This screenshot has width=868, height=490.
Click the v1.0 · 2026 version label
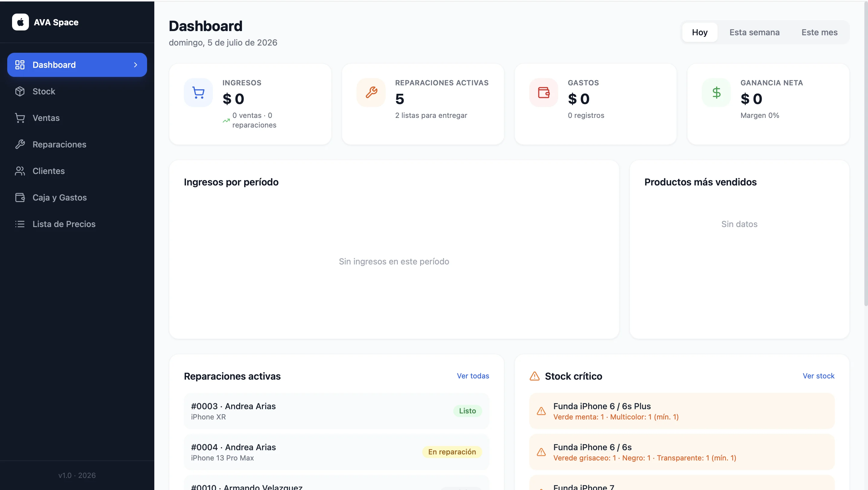pyautogui.click(x=77, y=476)
